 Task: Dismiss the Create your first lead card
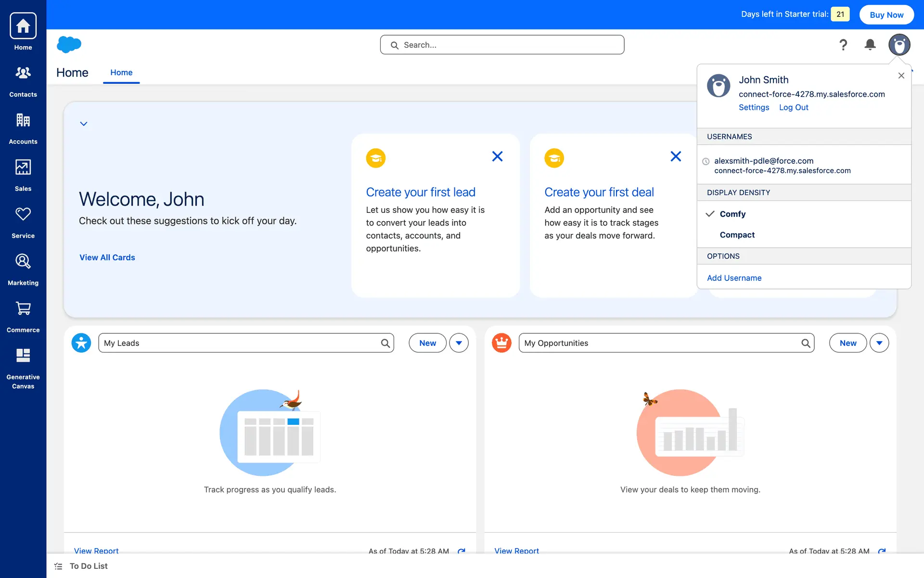tap(497, 157)
